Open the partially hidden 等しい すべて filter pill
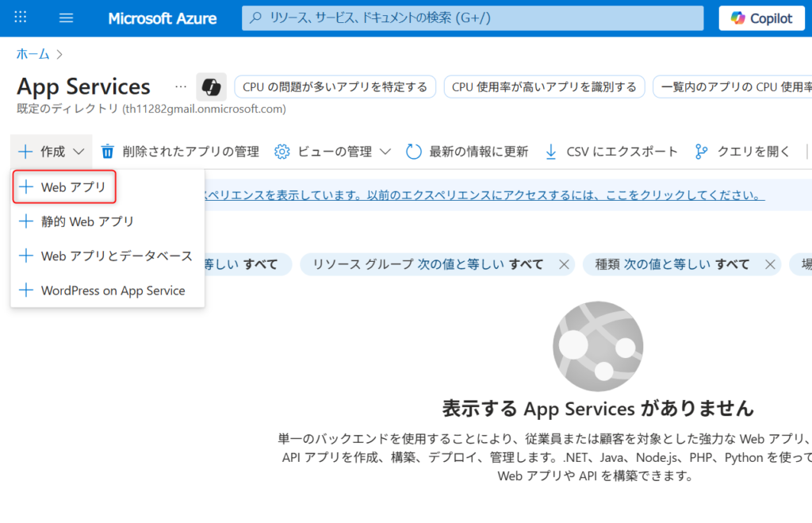Viewport: 812px width, 523px height. [247, 264]
